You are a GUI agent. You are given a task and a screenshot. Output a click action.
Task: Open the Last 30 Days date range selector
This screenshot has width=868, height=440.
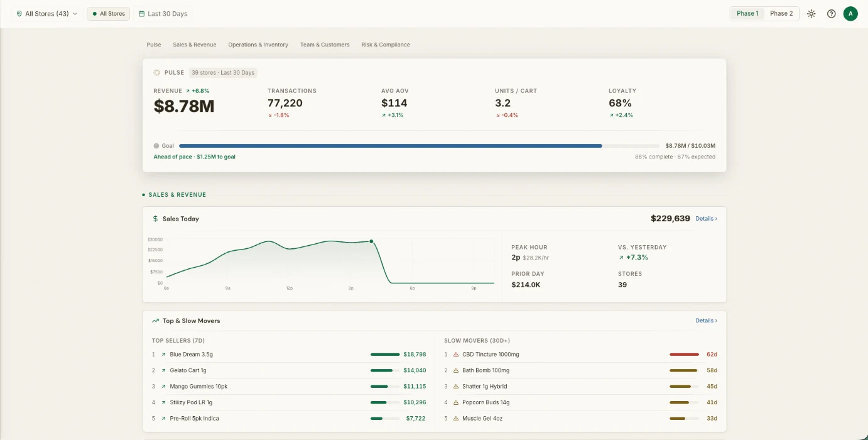click(x=163, y=13)
